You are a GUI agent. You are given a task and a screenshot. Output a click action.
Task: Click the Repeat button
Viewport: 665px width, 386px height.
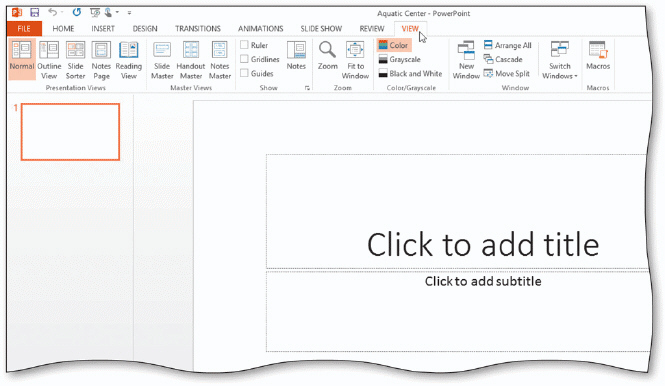coord(76,12)
